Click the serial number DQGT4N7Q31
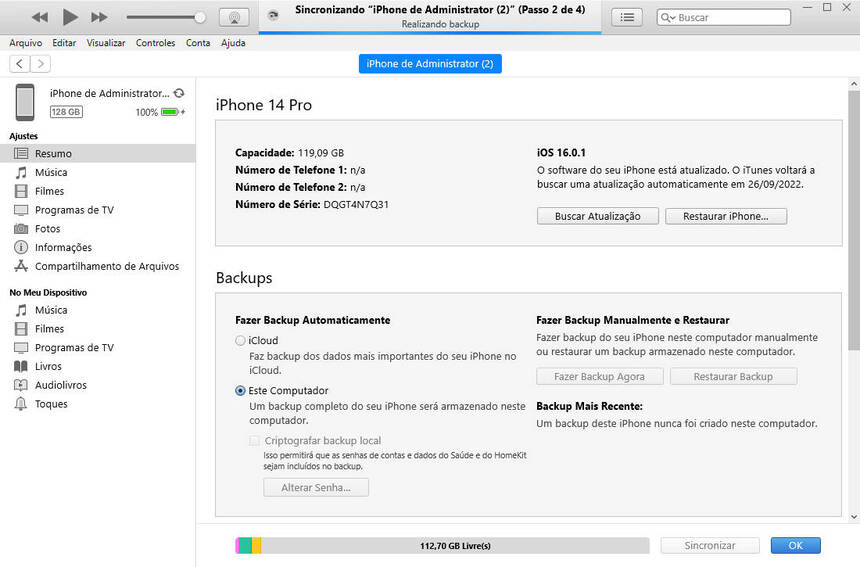860x567 pixels. click(x=356, y=205)
